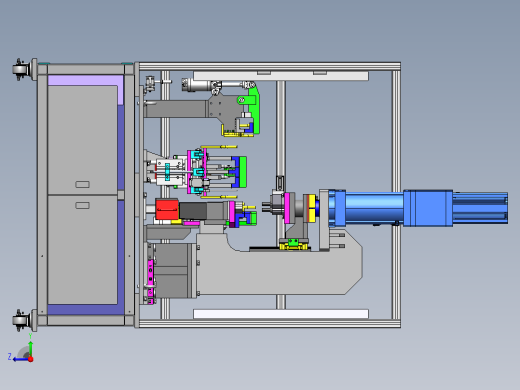Select the large blue electric cylinder actuator
The width and height of the screenshot is (520, 390).
418,208
